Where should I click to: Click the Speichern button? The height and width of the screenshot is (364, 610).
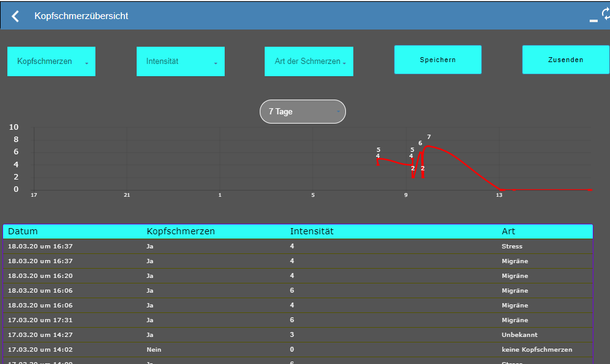click(x=438, y=60)
